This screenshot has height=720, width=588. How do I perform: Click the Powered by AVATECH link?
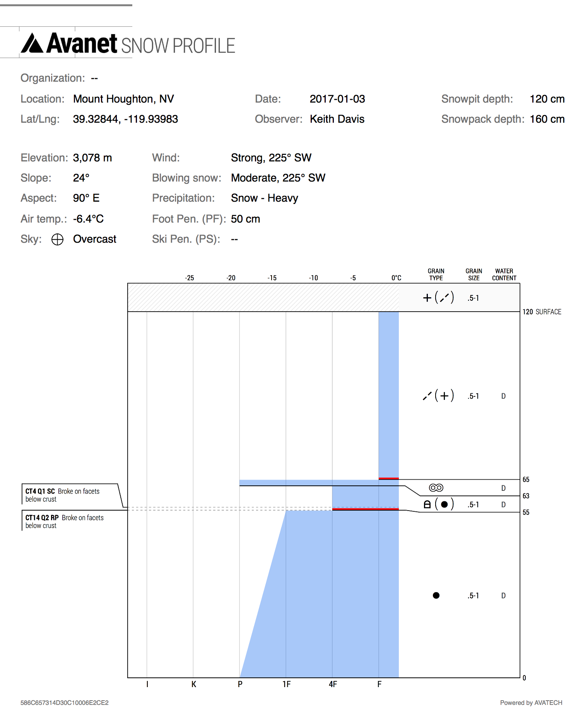point(531,703)
